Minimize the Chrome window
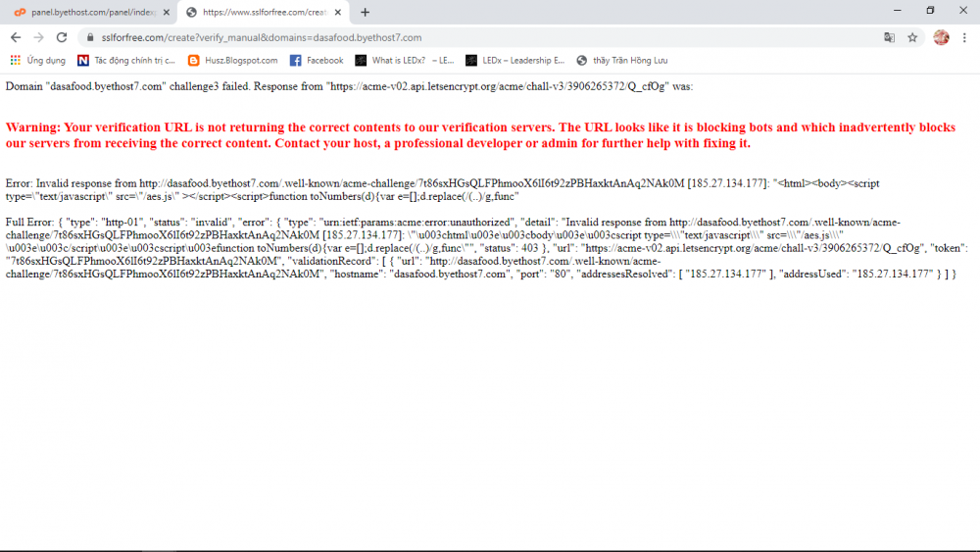The height and width of the screenshot is (552, 980). [x=898, y=10]
